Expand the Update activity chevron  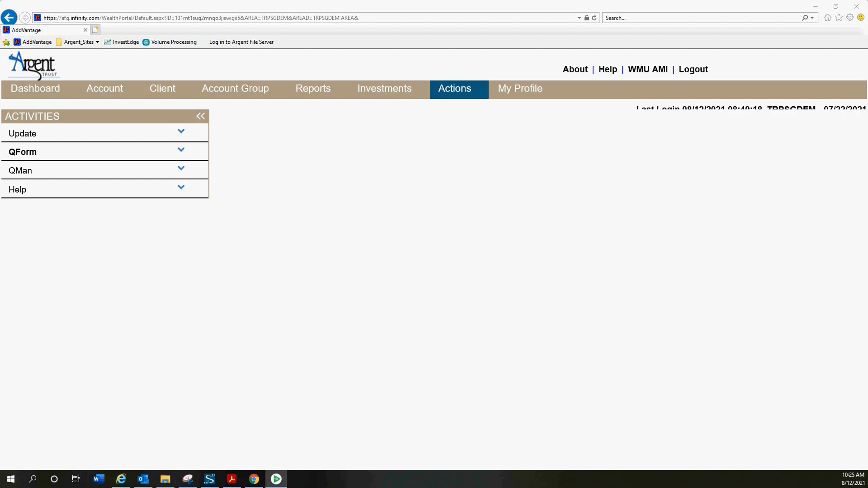tap(181, 131)
